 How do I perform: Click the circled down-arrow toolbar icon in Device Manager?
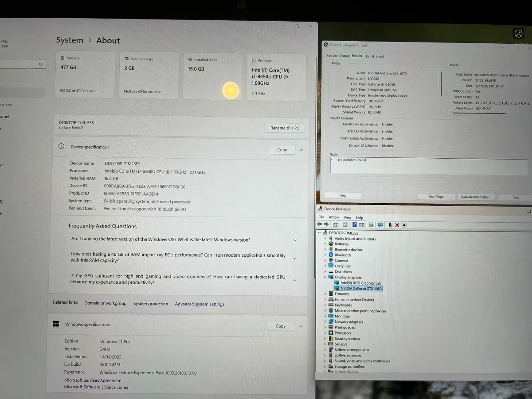pos(404,225)
